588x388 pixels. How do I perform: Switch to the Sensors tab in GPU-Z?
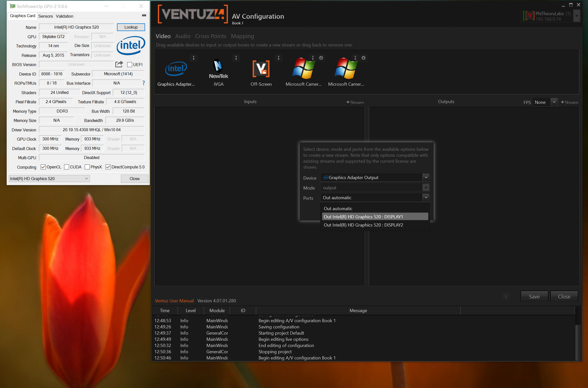(45, 16)
